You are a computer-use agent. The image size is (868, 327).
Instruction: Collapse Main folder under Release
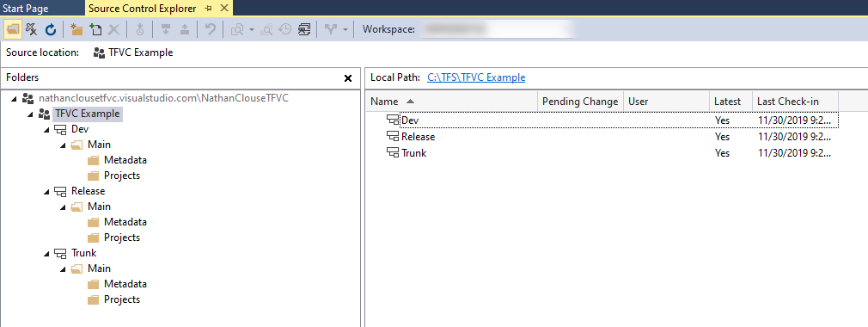click(63, 207)
